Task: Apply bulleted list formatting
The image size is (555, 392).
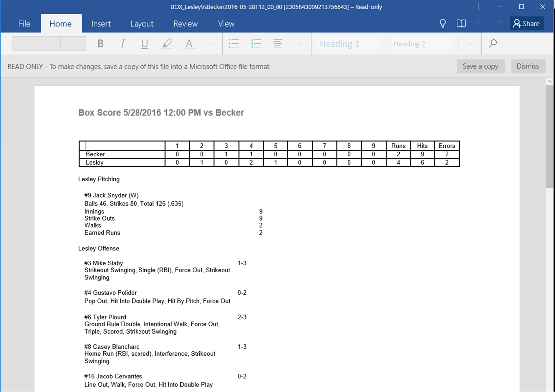Action: tap(234, 44)
